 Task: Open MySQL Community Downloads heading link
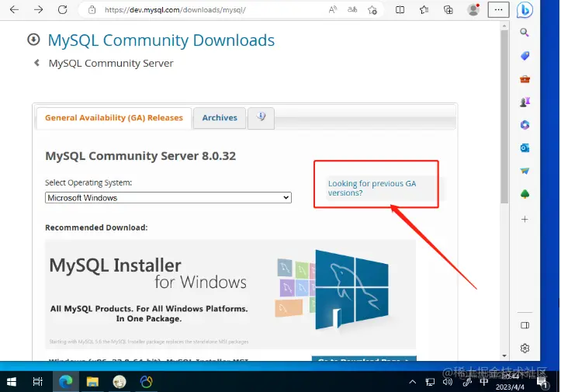pyautogui.click(x=161, y=40)
